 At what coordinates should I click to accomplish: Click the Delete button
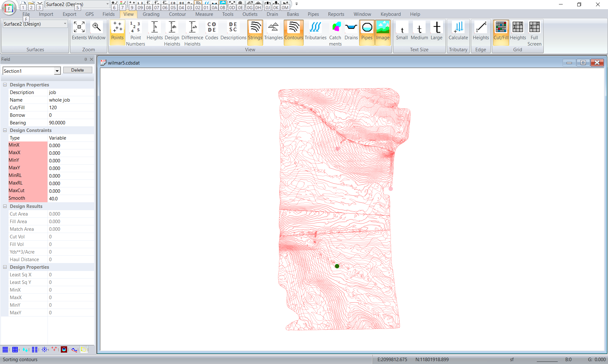click(x=78, y=70)
